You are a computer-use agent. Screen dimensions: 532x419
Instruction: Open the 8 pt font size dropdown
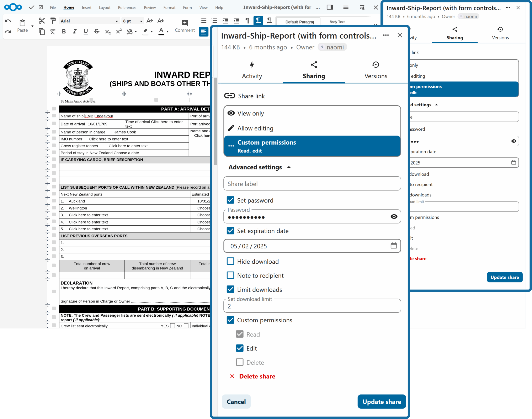click(x=141, y=21)
